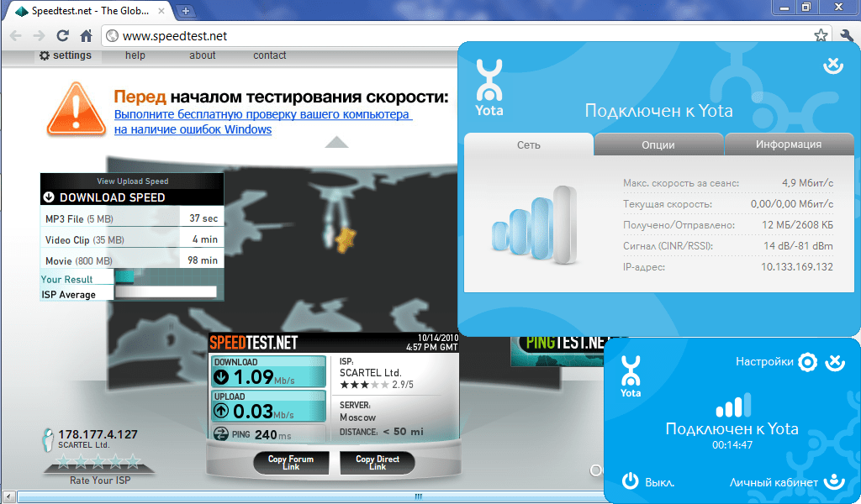The image size is (861, 504).
Task: Follow the free Windows check link
Action: (x=262, y=122)
